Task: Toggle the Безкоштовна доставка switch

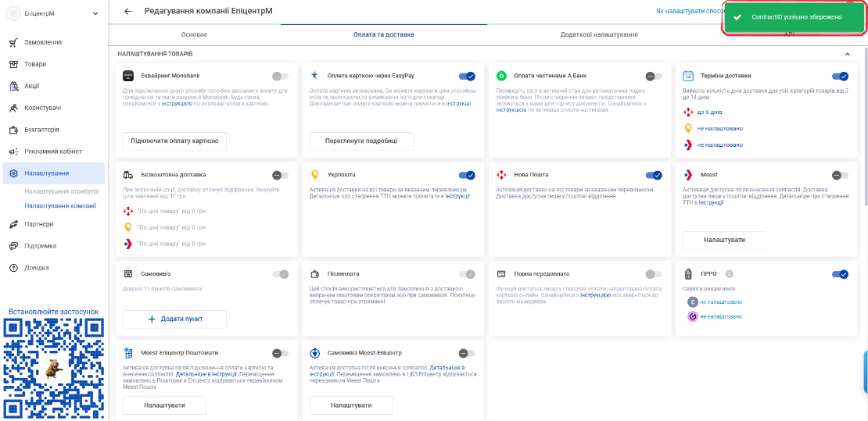Action: coord(281,175)
